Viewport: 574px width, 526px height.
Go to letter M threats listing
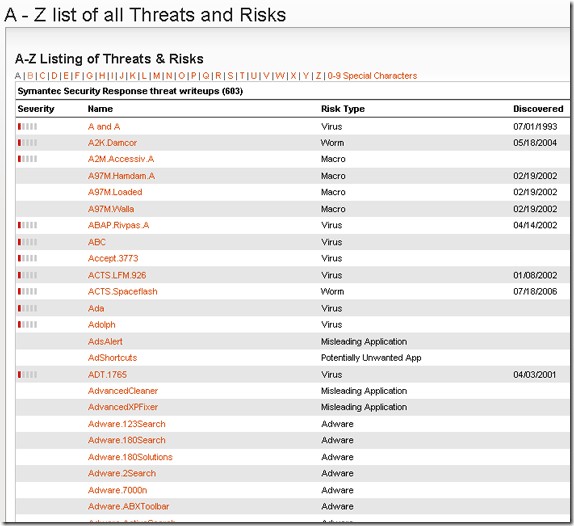[x=157, y=76]
